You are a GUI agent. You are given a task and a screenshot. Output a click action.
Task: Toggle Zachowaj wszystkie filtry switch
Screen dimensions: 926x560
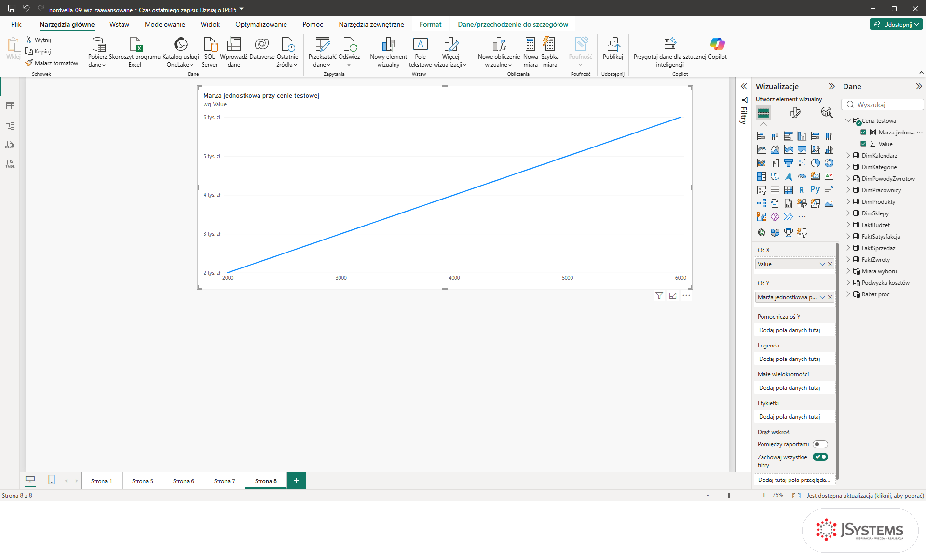click(820, 457)
